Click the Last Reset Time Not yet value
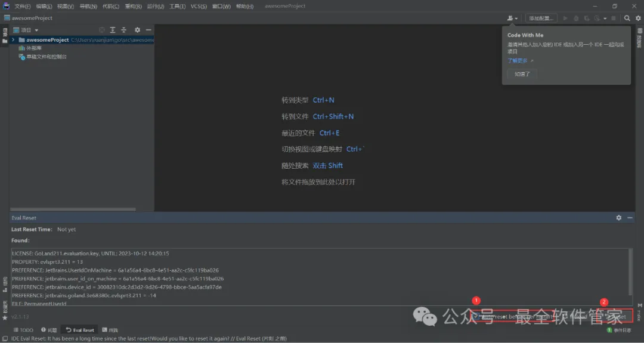Image resolution: width=644 pixels, height=343 pixels. click(67, 230)
